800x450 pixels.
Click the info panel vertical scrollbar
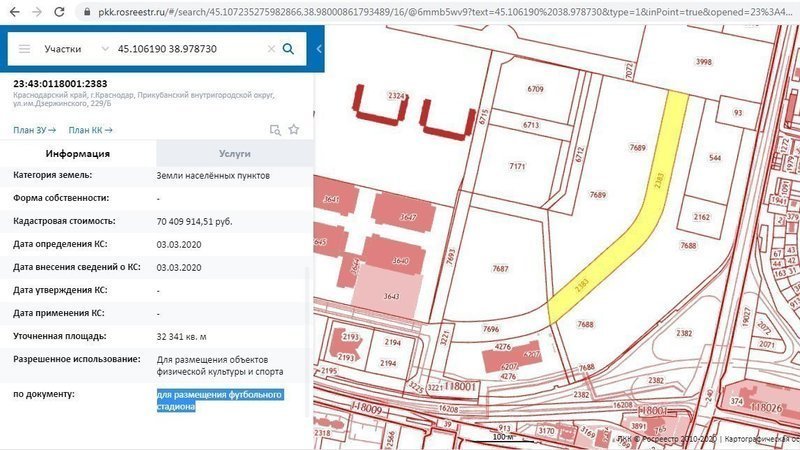point(309,300)
